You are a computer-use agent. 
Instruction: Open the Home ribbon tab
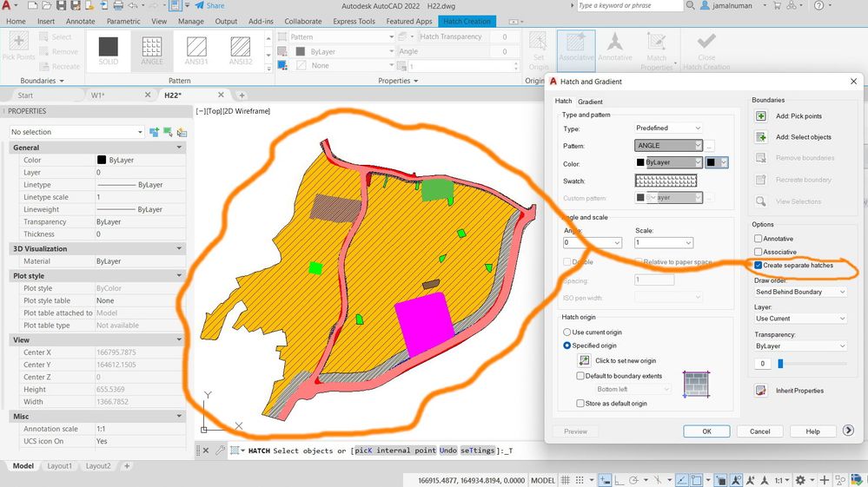click(x=16, y=21)
